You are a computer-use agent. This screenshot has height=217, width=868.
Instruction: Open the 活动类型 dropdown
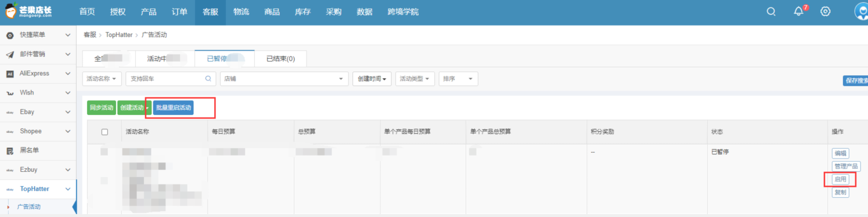[x=415, y=78]
